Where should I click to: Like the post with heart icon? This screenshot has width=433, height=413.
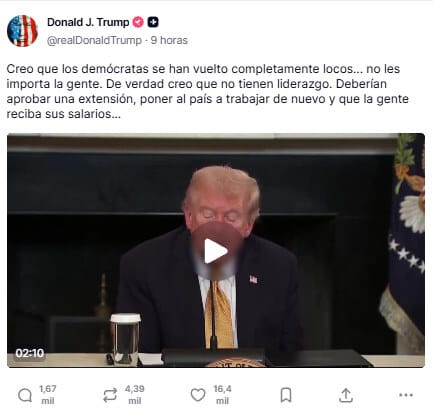click(198, 395)
